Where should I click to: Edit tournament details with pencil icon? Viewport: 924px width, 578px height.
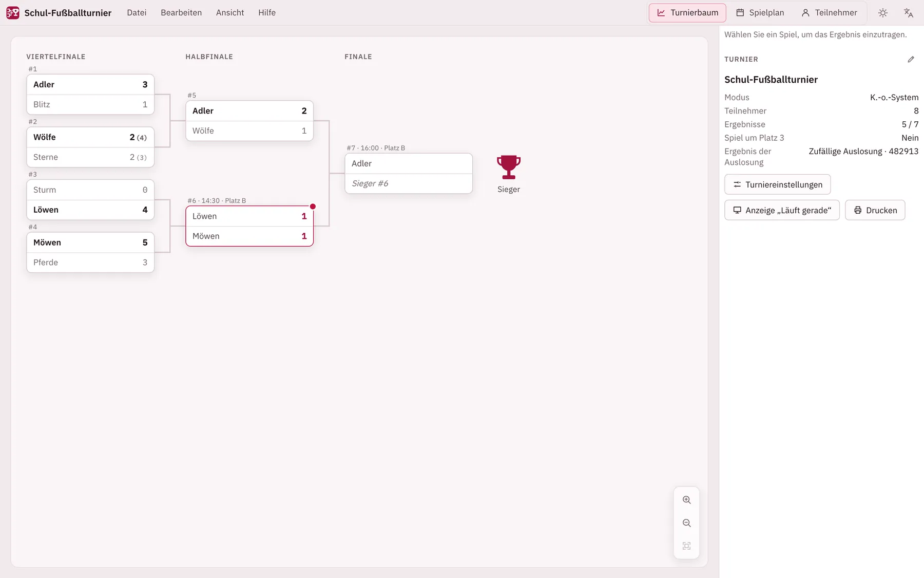coord(911,60)
